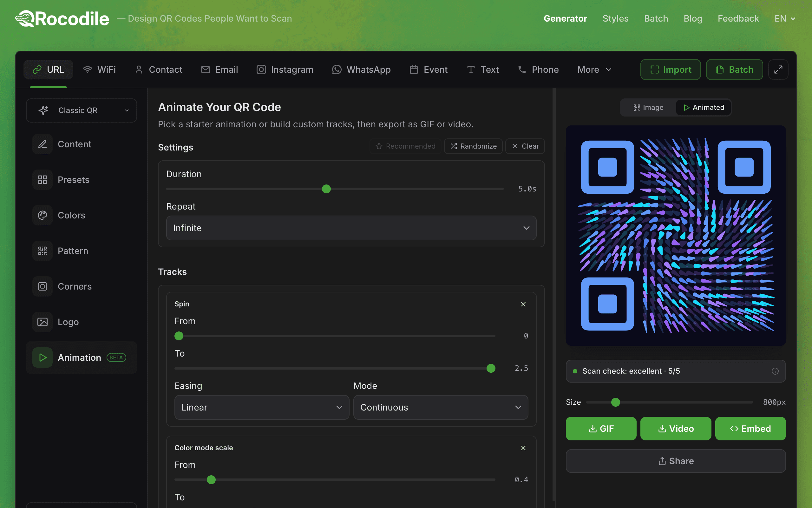The width and height of the screenshot is (812, 508).
Task: Choose the Contact tab
Action: click(158, 70)
